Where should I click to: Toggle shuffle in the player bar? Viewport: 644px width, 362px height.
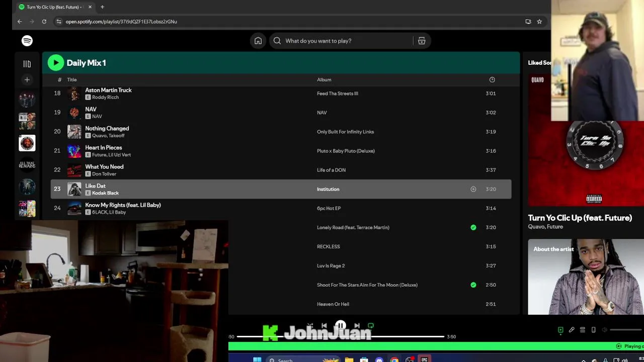pyautogui.click(x=310, y=326)
